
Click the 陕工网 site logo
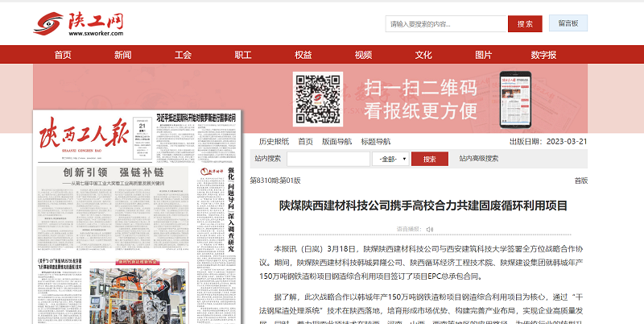(x=78, y=24)
